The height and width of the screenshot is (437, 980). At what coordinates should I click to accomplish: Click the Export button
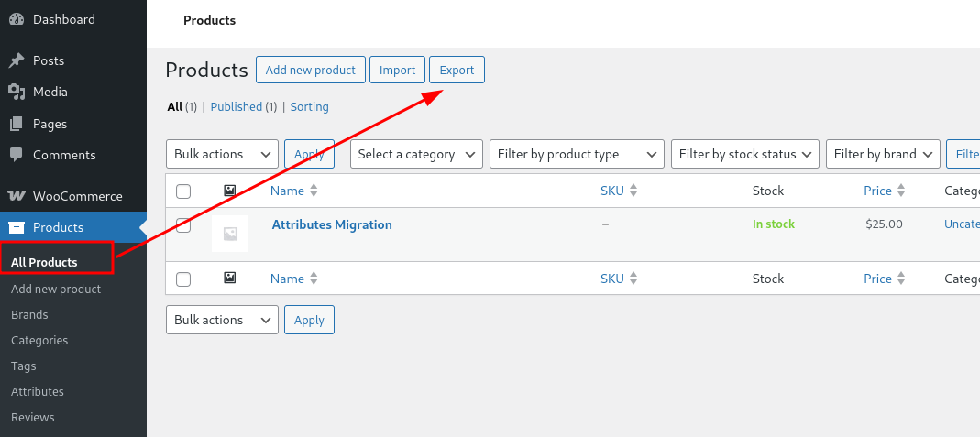[x=457, y=70]
